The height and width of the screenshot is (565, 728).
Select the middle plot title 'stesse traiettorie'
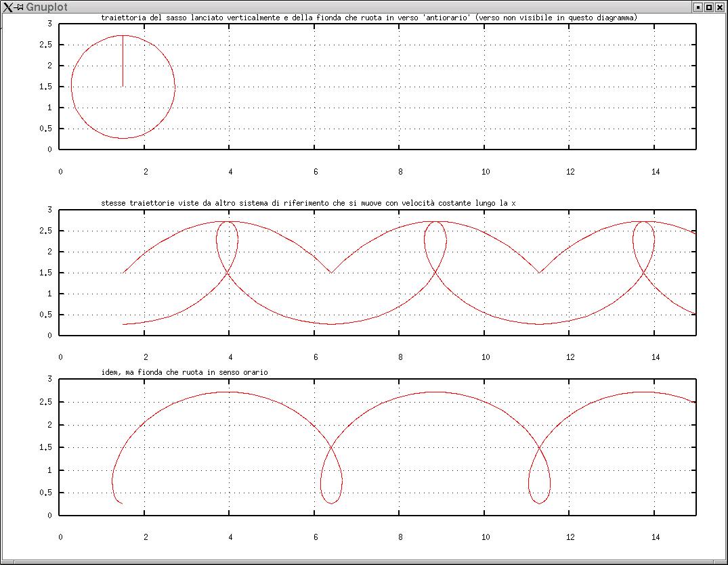click(308, 202)
